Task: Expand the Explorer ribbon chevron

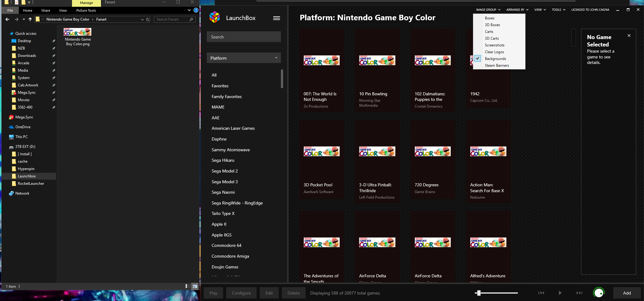Action: click(x=189, y=10)
